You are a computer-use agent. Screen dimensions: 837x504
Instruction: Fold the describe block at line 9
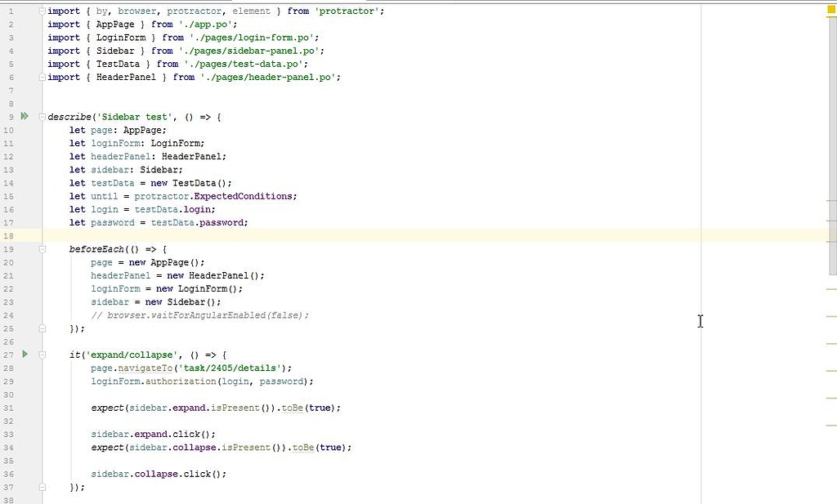pos(43,117)
